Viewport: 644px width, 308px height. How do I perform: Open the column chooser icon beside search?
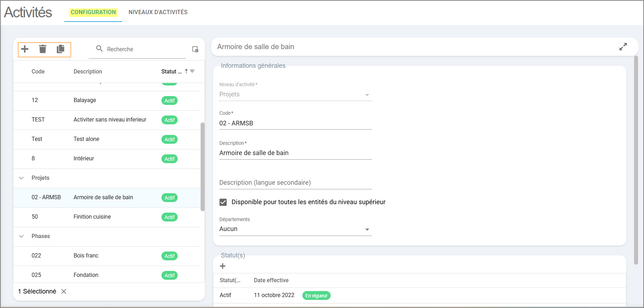[x=195, y=49]
